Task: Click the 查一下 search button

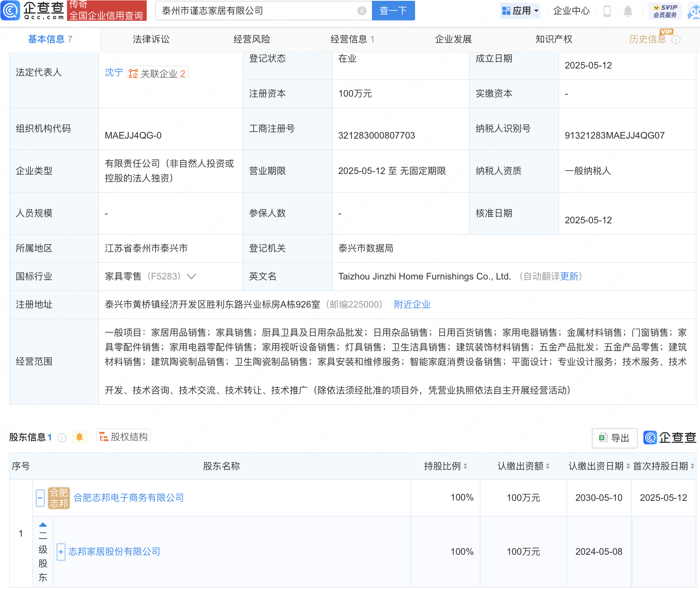Action: (x=393, y=10)
